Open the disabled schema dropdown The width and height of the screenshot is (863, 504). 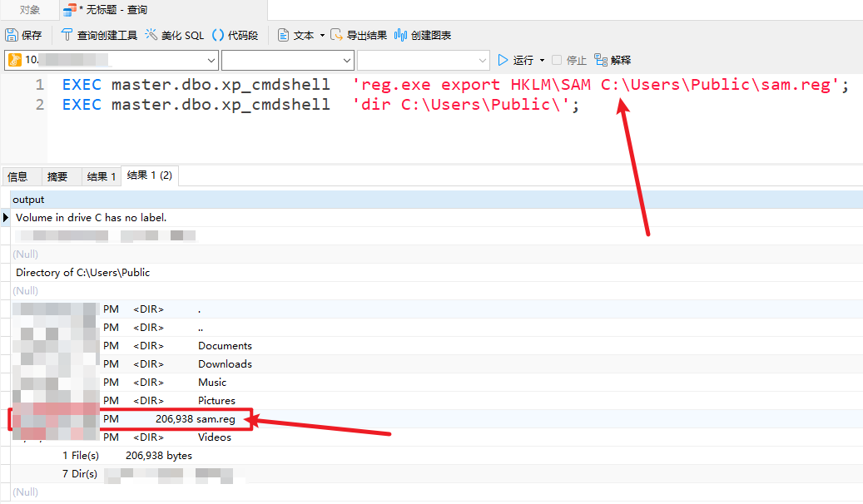click(483, 60)
